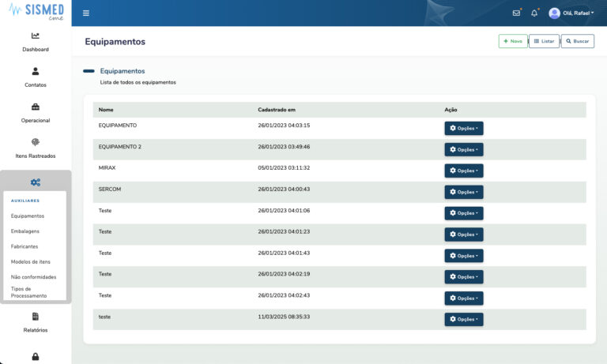
Task: Open Itens Rastreados fingerprint icon
Action: [36, 142]
